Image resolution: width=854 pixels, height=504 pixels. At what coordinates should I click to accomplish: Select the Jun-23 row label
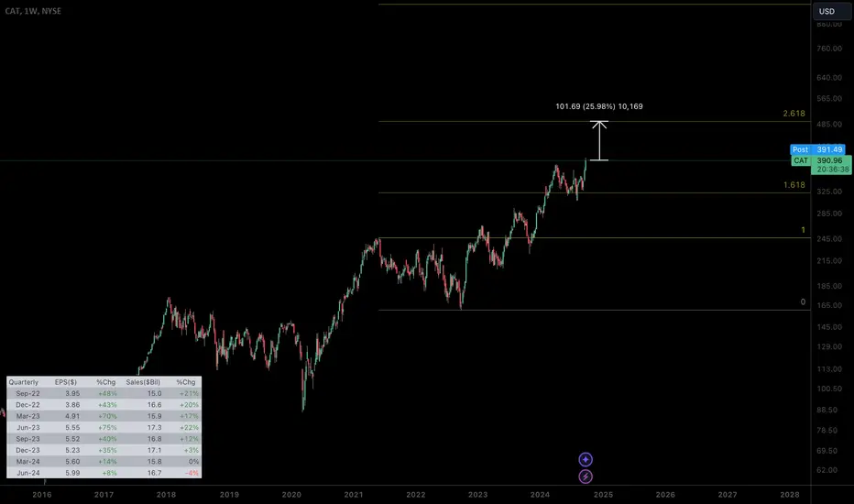pyautogui.click(x=28, y=428)
